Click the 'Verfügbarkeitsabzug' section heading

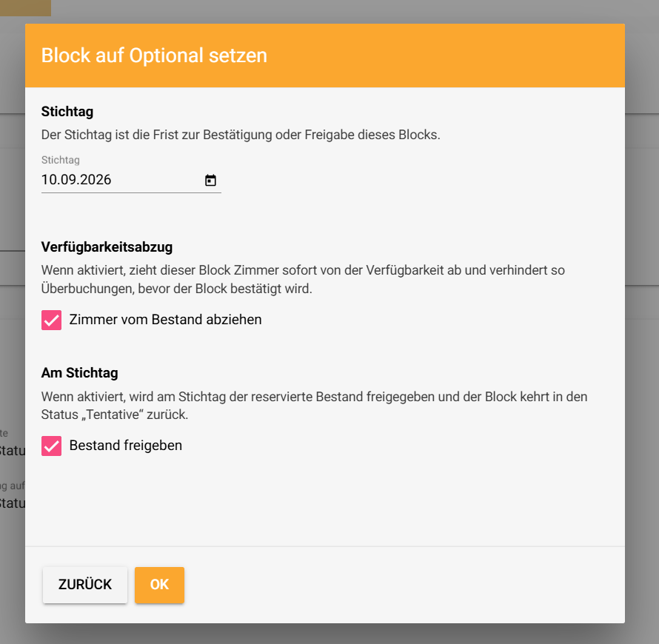(x=107, y=247)
